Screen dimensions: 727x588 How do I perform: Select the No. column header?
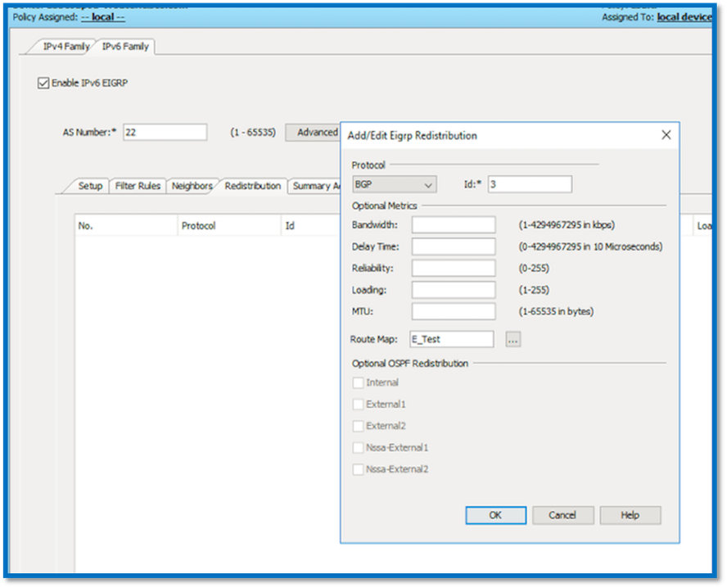coord(126,226)
